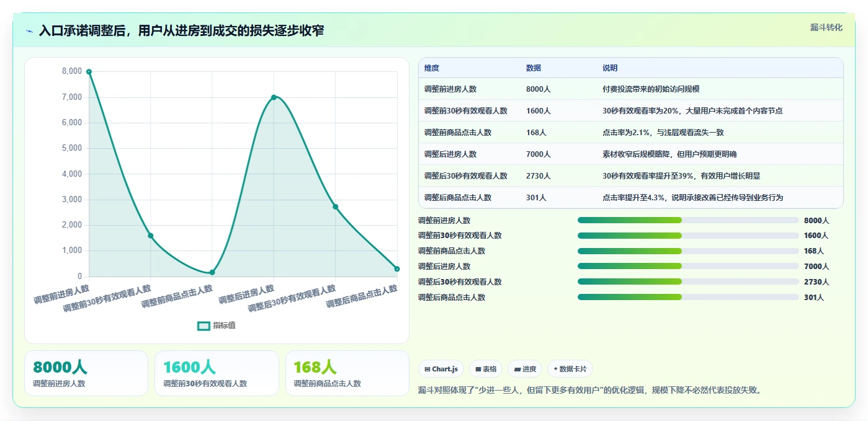The height and width of the screenshot is (421, 868).
Task: Click the 4,000 y-axis tick label
Action: pyautogui.click(x=72, y=174)
